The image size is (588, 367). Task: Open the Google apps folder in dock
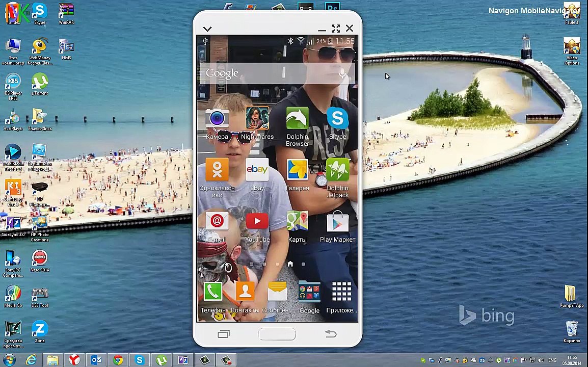(x=309, y=292)
